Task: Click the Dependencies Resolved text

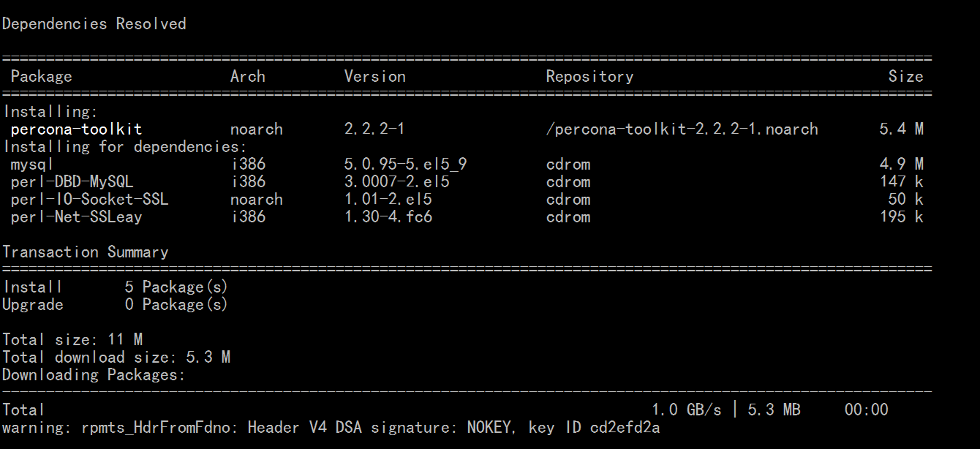Action: coord(94,24)
